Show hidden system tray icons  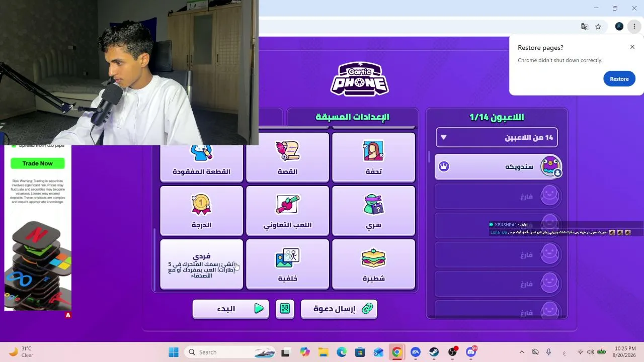pyautogui.click(x=522, y=352)
